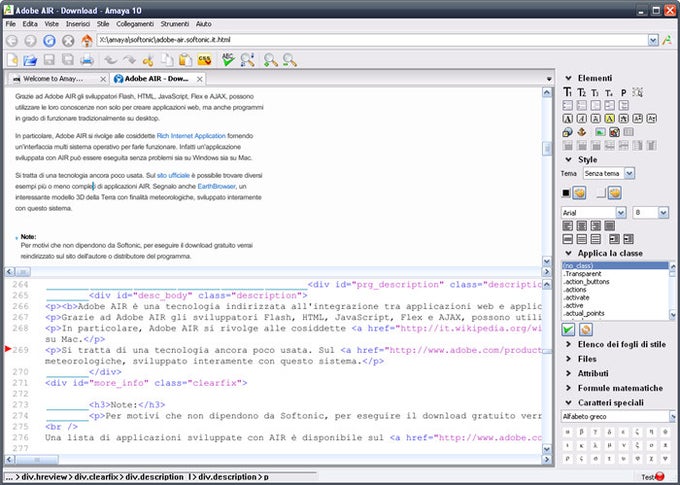Open the Stile menu
Viewport: 680px width, 485px height.
pyautogui.click(x=103, y=24)
